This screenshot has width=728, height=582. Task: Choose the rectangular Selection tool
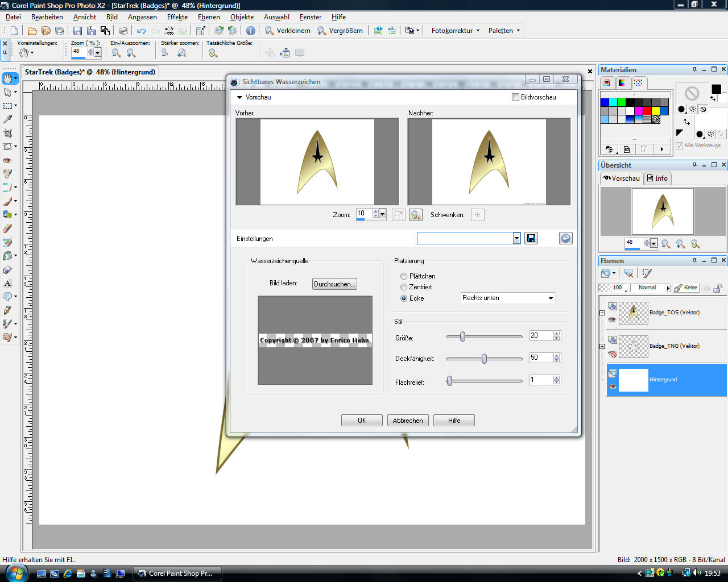[x=7, y=106]
